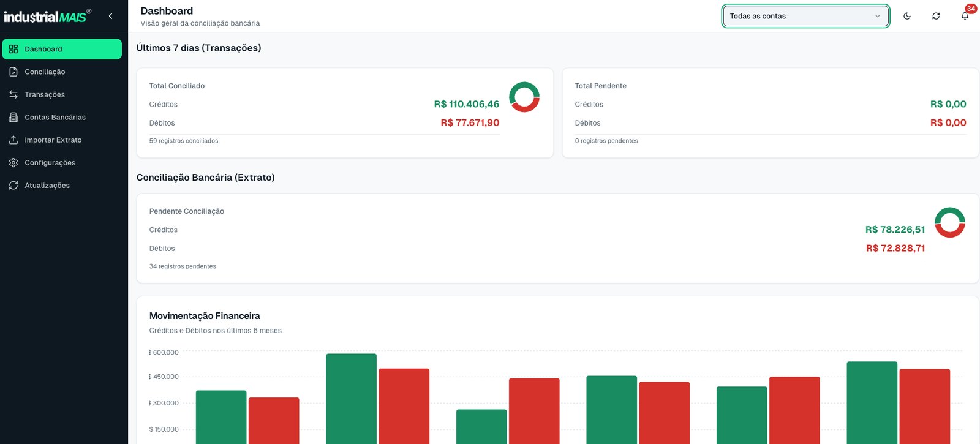Open Importar Extrato page
The height and width of the screenshot is (444, 980).
62,140
